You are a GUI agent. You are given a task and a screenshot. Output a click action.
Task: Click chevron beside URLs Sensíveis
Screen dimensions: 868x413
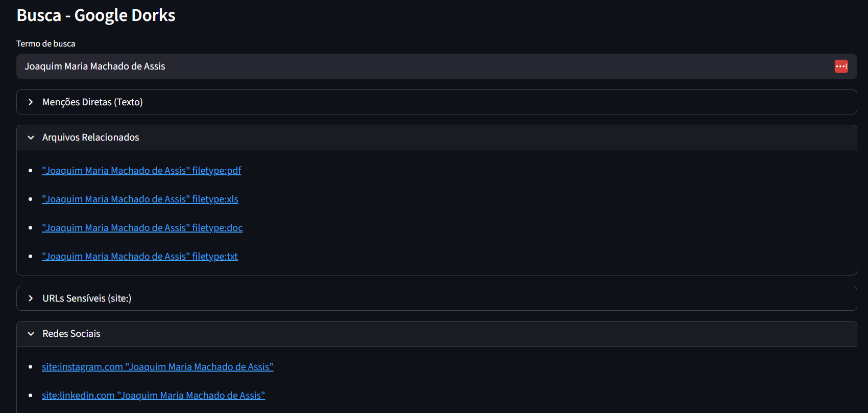[x=31, y=299]
